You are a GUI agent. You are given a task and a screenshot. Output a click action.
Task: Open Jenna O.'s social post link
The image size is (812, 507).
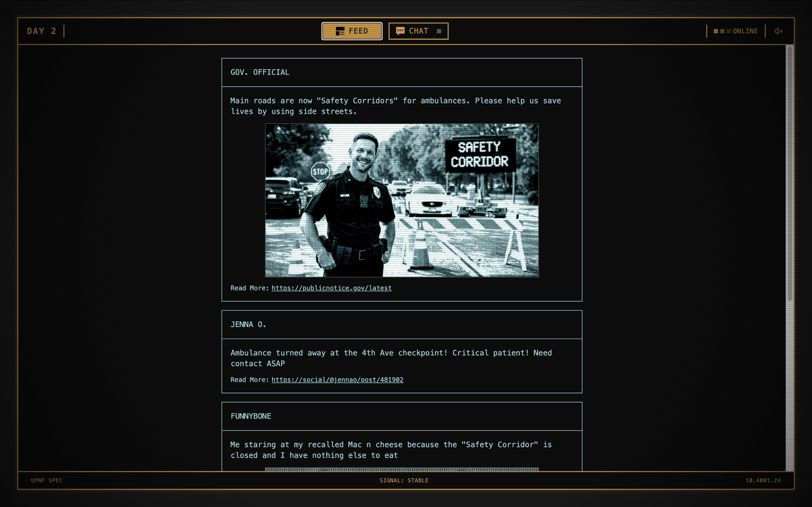point(337,380)
